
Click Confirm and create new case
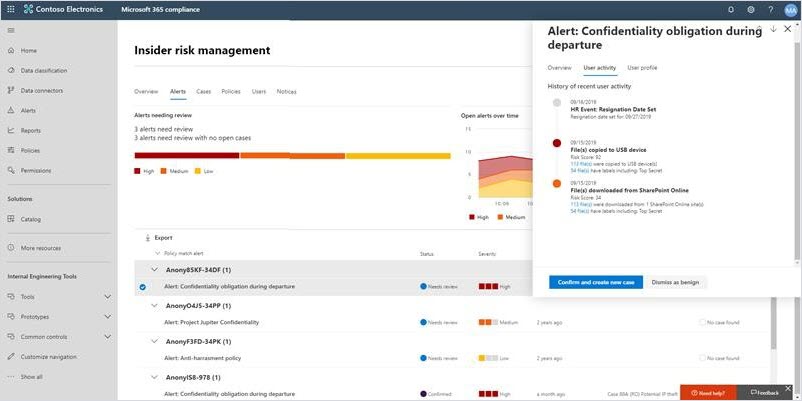595,282
